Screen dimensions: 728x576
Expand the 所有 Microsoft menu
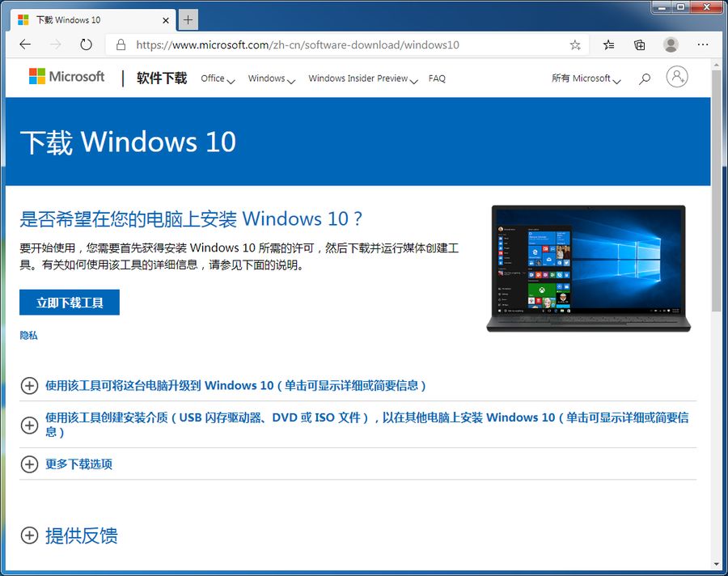(586, 78)
